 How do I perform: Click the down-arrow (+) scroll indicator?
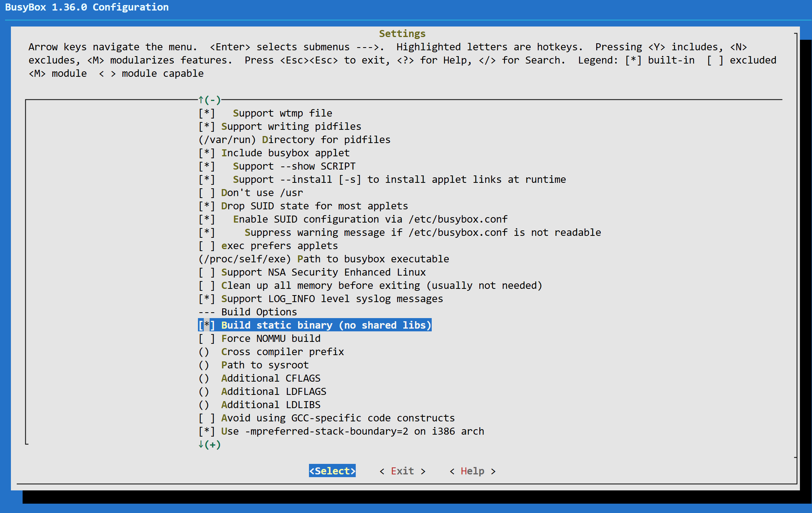210,444
